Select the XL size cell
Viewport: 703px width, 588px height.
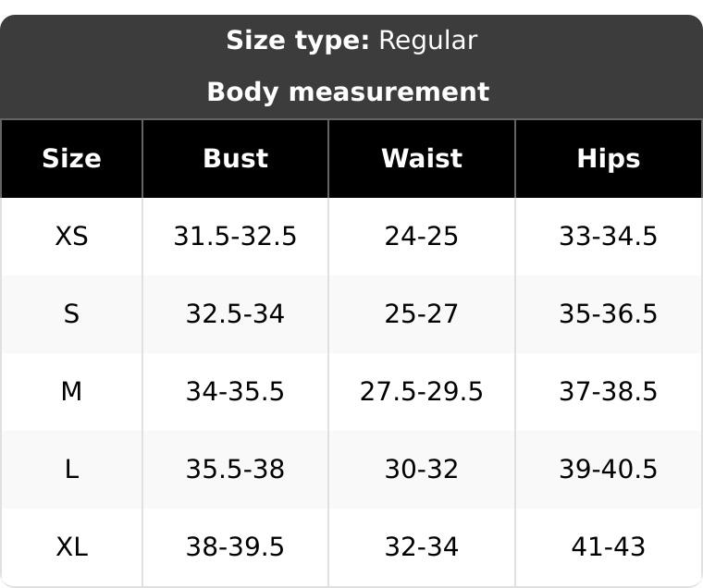(72, 546)
